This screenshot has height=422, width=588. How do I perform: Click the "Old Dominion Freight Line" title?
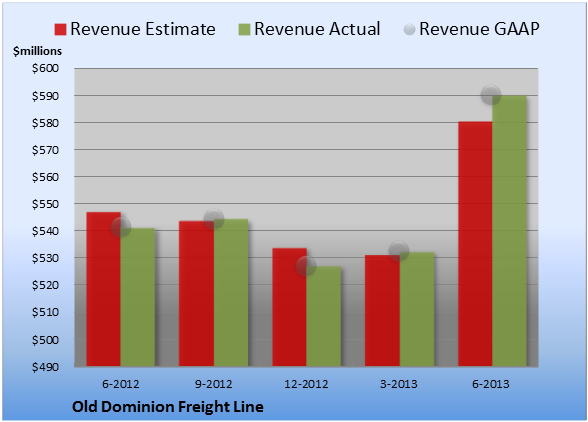coord(168,407)
